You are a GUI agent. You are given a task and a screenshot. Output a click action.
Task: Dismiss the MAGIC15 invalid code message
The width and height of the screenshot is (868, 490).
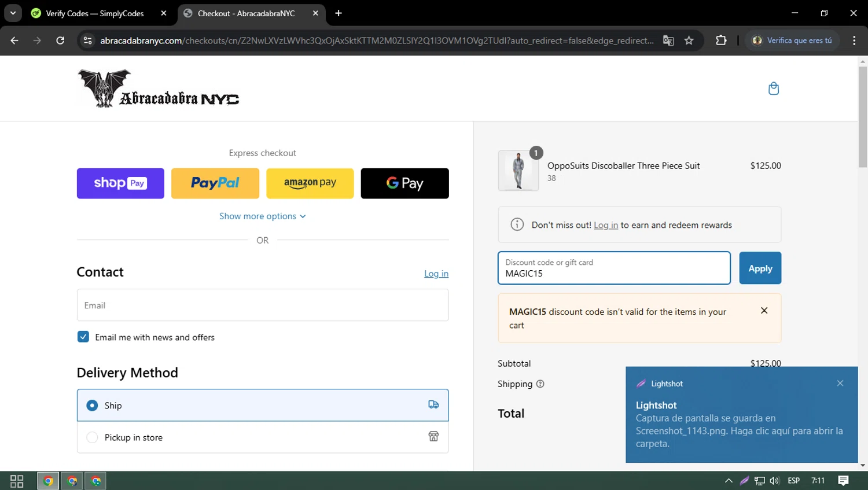764,311
